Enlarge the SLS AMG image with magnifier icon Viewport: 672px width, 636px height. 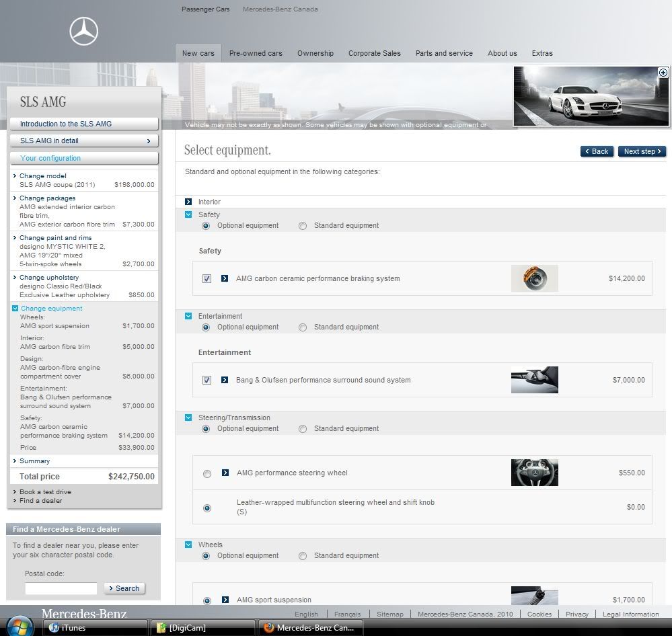[663, 73]
